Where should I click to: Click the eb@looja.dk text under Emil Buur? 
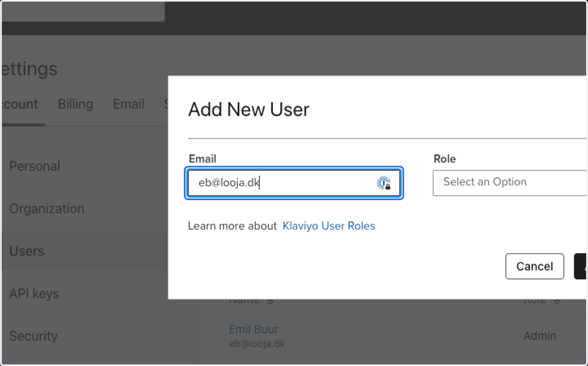click(x=257, y=343)
